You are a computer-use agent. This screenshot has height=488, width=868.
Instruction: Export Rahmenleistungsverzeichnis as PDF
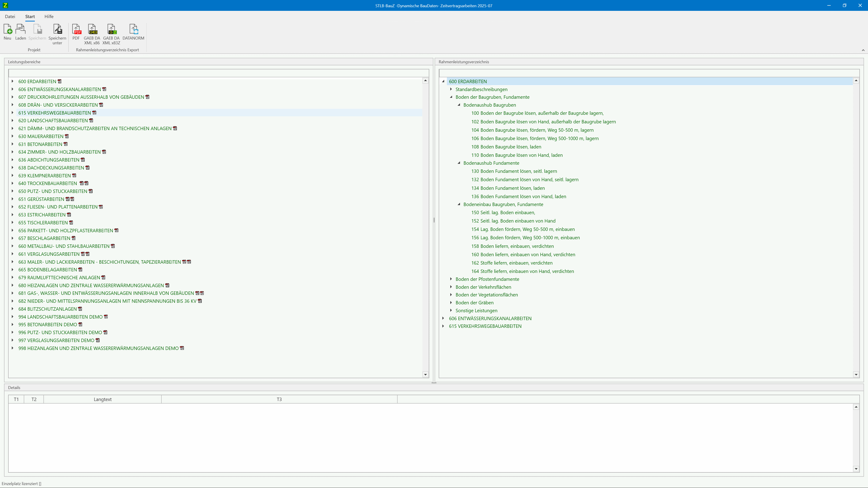click(76, 30)
